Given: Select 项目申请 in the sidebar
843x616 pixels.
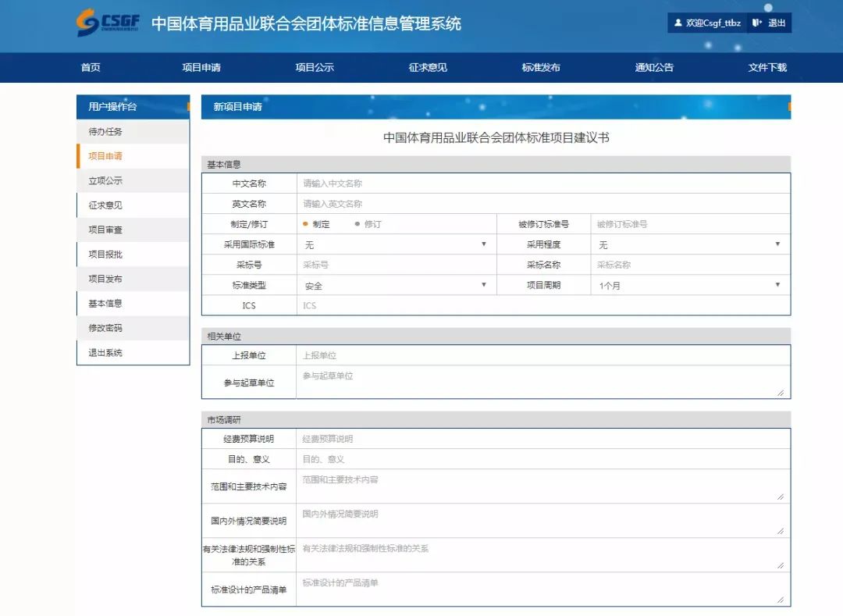Looking at the screenshot, I should [133, 156].
